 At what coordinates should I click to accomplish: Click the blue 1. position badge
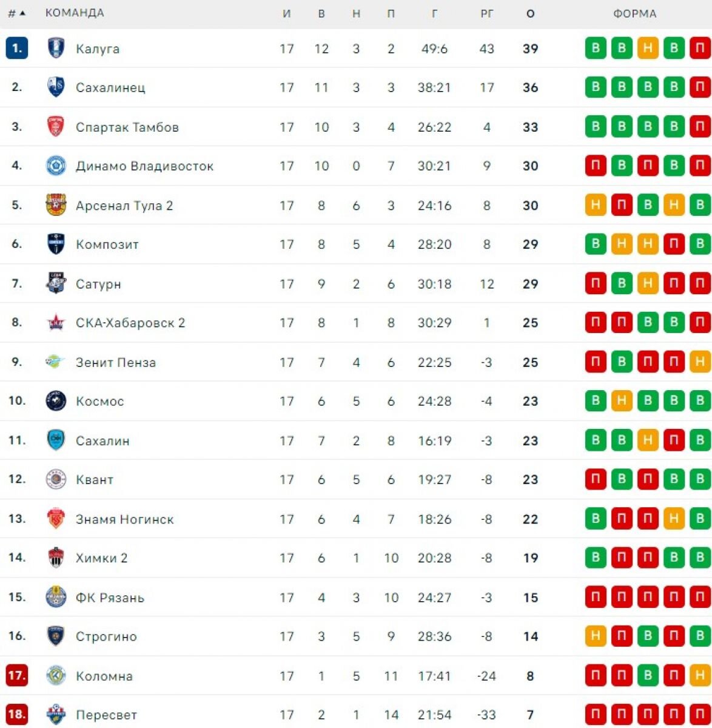[17, 48]
